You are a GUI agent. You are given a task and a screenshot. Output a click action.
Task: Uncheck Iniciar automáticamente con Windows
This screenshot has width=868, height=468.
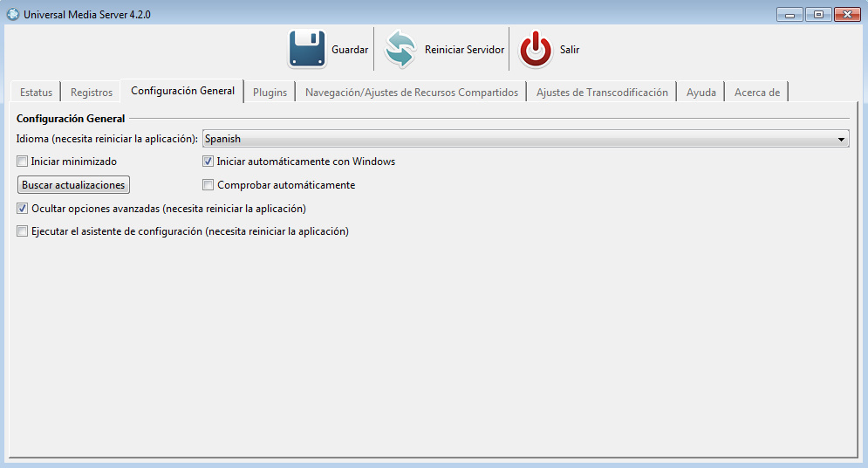coord(208,162)
